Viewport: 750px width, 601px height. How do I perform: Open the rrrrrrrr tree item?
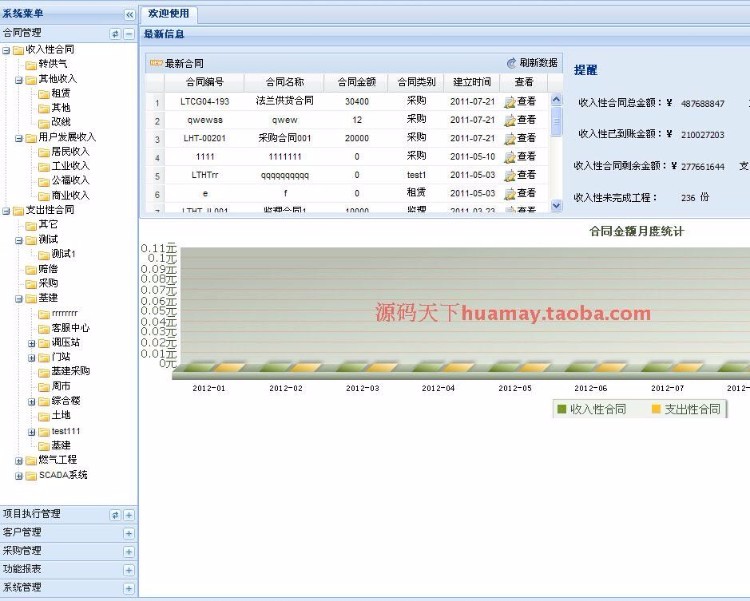65,313
